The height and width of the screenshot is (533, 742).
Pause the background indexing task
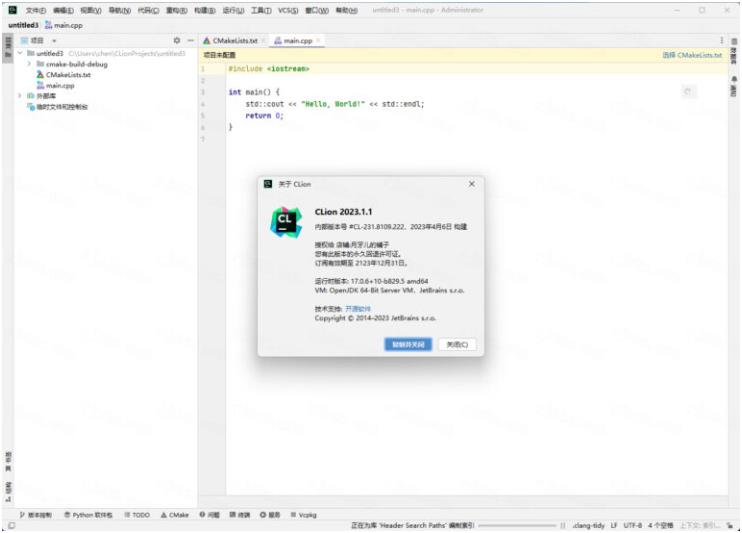coord(562,525)
